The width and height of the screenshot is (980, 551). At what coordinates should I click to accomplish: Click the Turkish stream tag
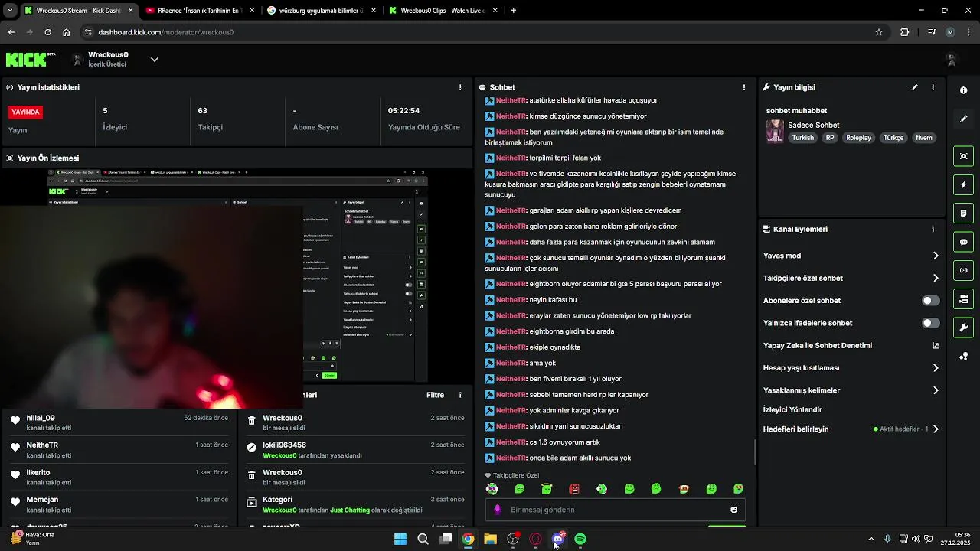802,138
